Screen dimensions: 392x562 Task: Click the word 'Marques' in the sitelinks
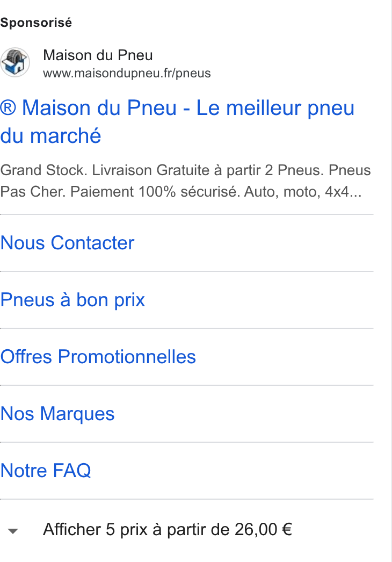click(77, 414)
